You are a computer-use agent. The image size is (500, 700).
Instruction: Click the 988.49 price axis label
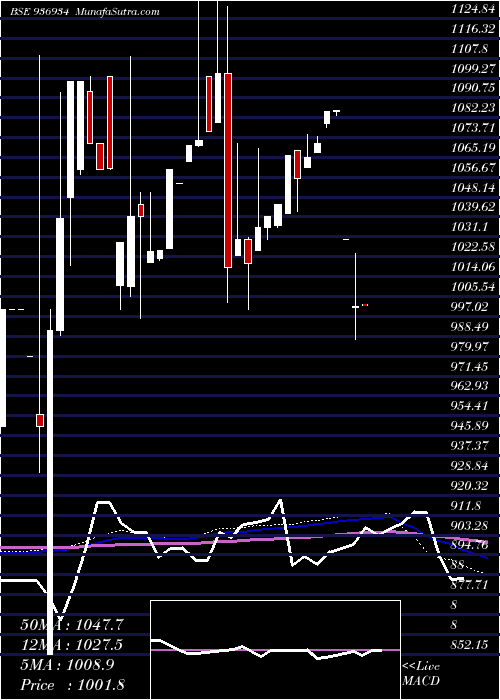(469, 327)
